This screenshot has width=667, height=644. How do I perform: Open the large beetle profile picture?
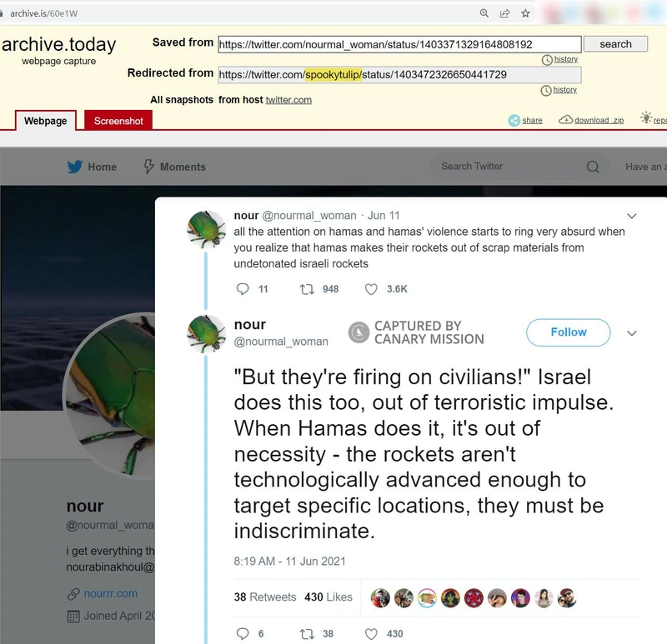point(111,397)
